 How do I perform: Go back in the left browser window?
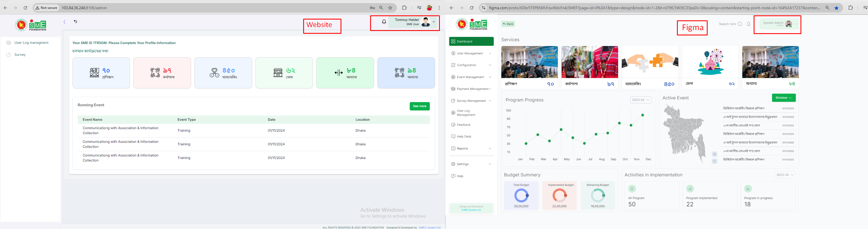[5, 8]
